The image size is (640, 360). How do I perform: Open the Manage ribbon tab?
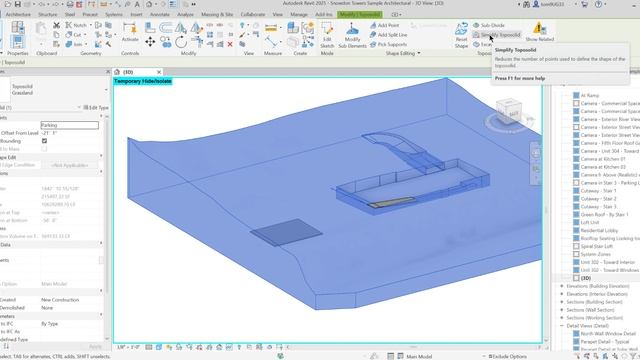tap(299, 14)
